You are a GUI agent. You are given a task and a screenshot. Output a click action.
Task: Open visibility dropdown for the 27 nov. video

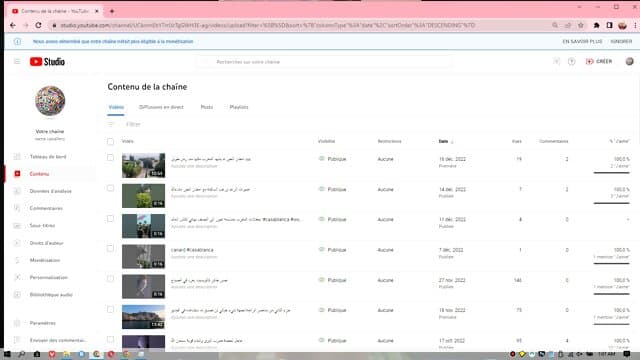click(332, 280)
